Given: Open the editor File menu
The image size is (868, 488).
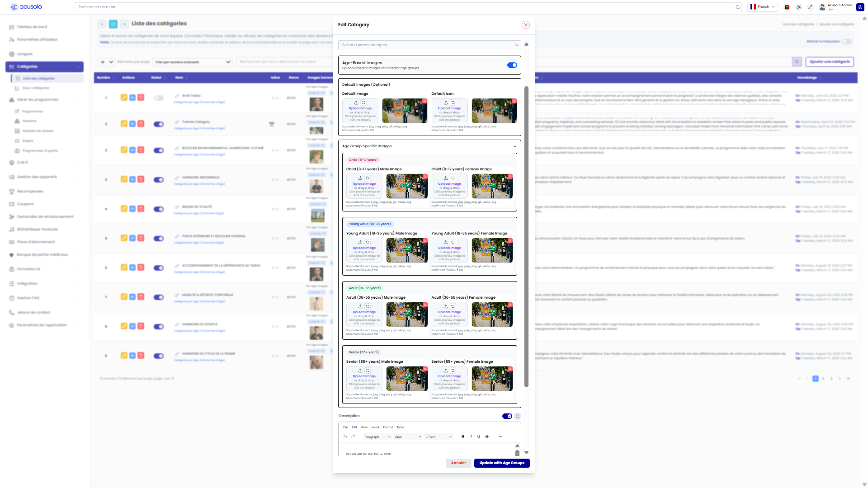Looking at the screenshot, I should (345, 427).
